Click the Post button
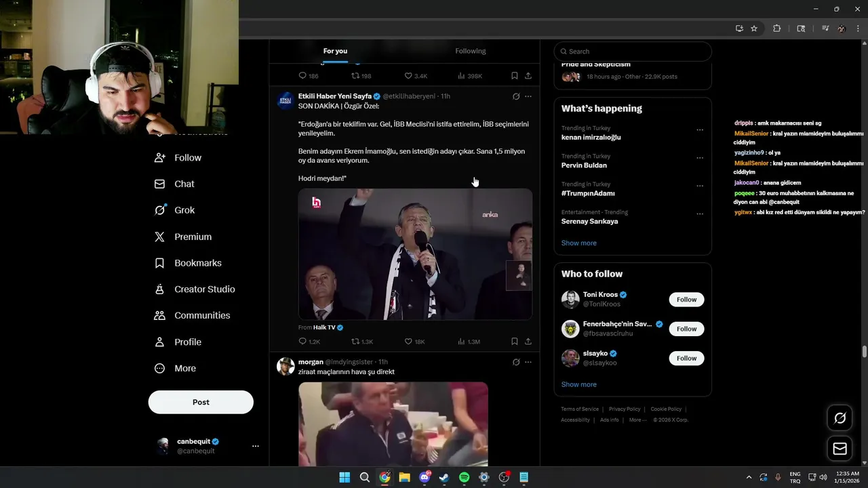 pyautogui.click(x=201, y=402)
